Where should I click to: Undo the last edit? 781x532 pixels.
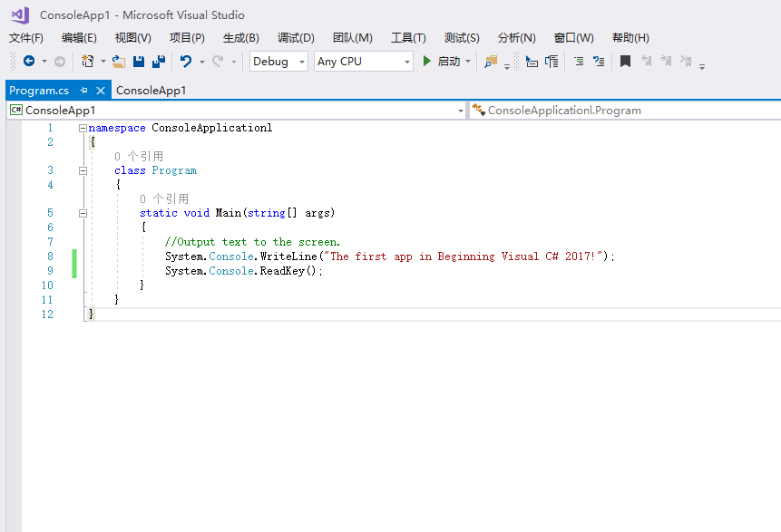point(186,62)
